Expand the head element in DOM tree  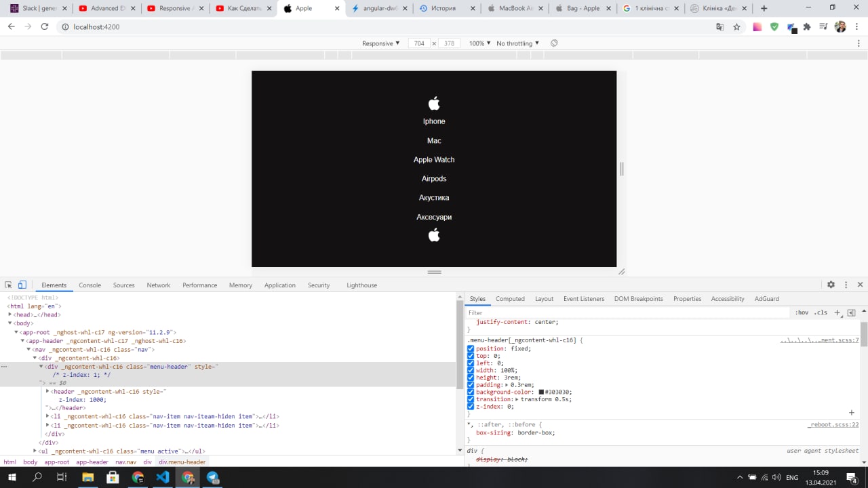[10, 314]
